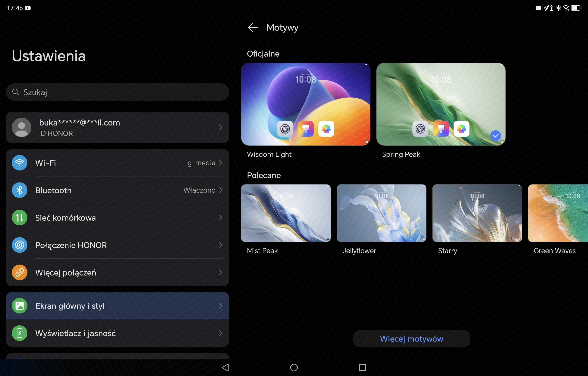Click the Ustawienia heading
Viewport: 588px width, 376px height.
click(x=49, y=56)
